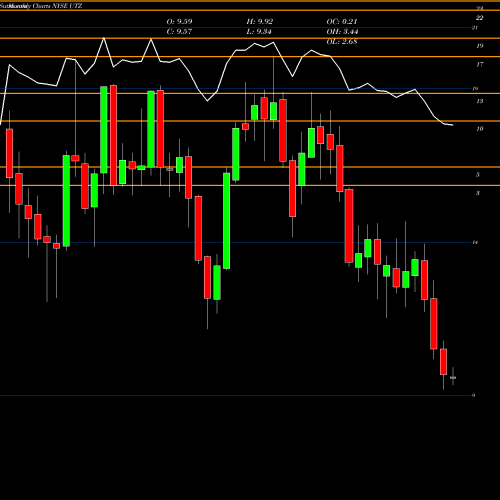
Task: Click the 'OC: 0.21' readout
Action: (x=342, y=22)
